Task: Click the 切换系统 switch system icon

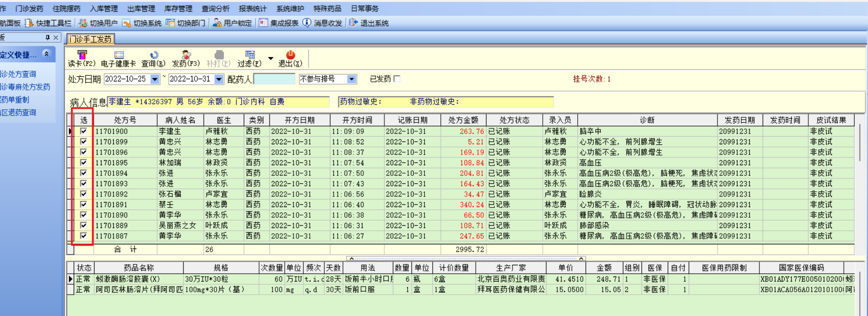Action: [x=126, y=23]
